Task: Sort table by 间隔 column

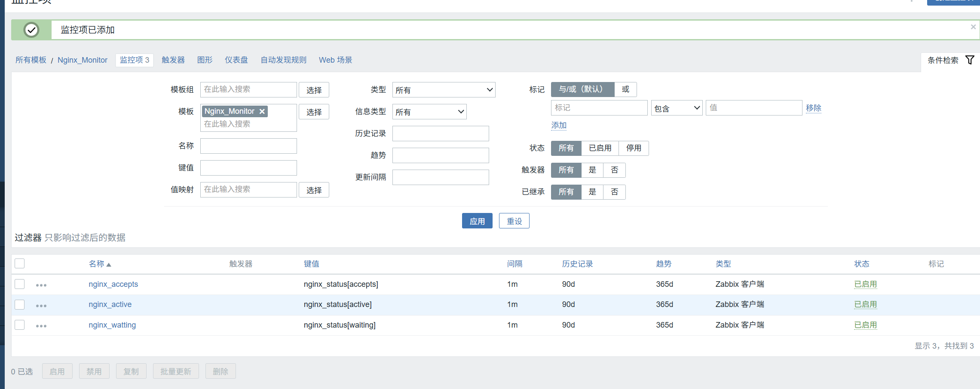Action: [x=515, y=264]
